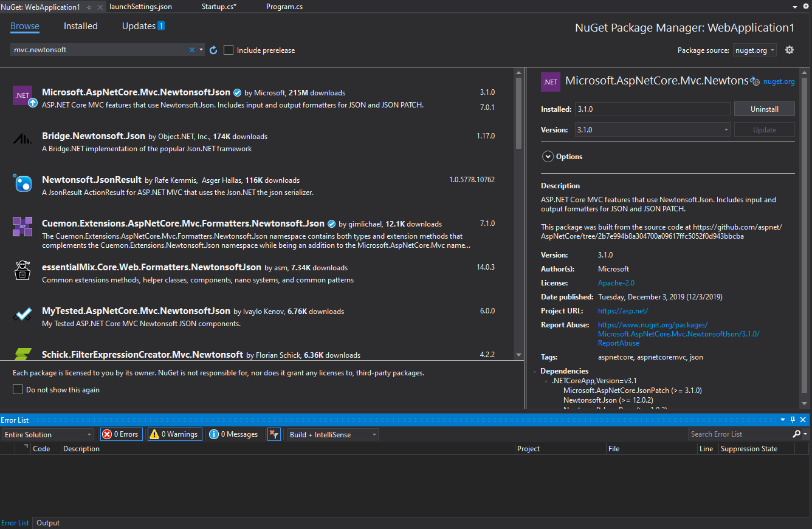Select the Newtonsoft.JsonResult package icon

22,183
